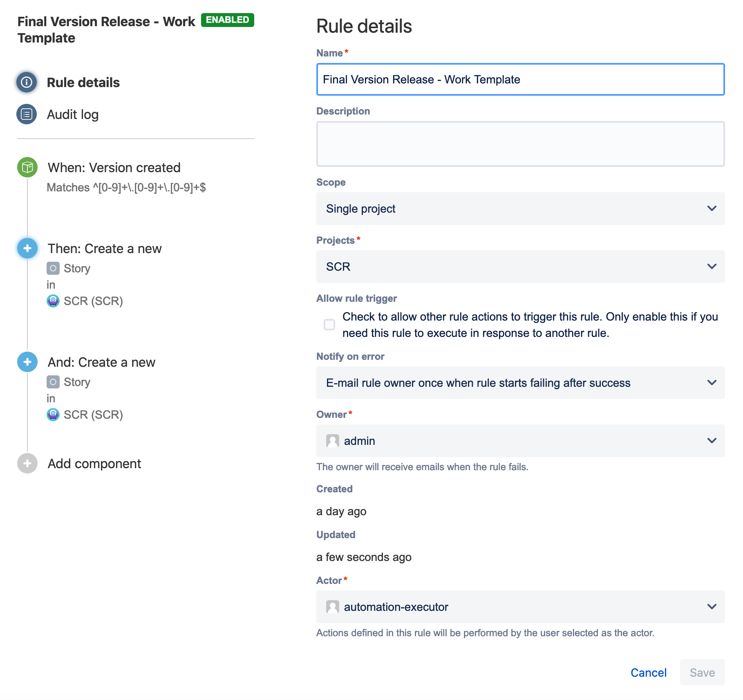Click the SCR project avatar under Then action
The height and width of the screenshot is (700, 743).
[53, 301]
